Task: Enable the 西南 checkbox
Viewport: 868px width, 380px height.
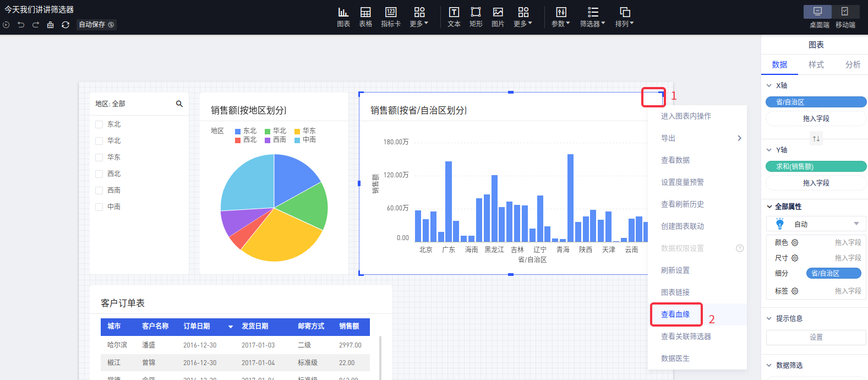Action: click(99, 191)
